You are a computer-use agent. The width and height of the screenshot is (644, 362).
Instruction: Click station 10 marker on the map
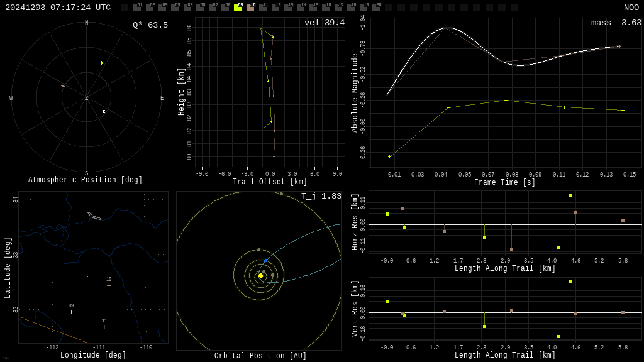109,286
